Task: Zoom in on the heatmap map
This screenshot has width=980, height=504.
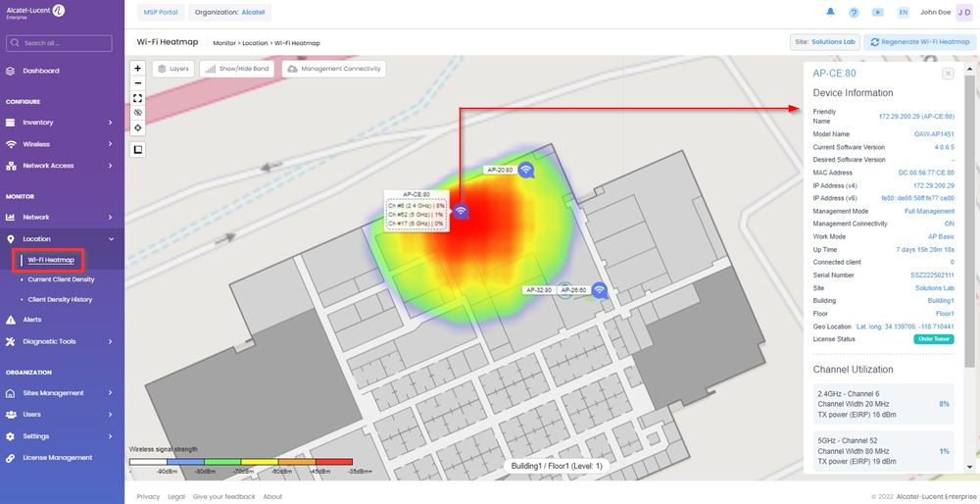Action: click(138, 69)
